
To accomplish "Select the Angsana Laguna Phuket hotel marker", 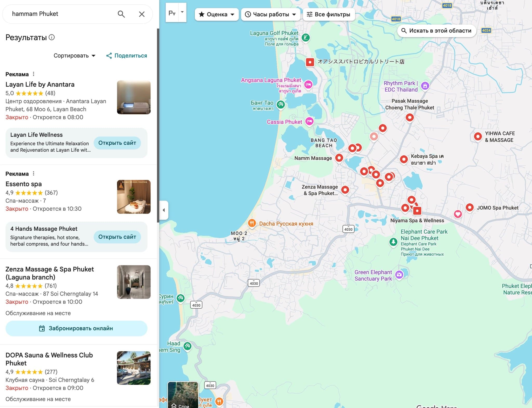I will point(308,85).
